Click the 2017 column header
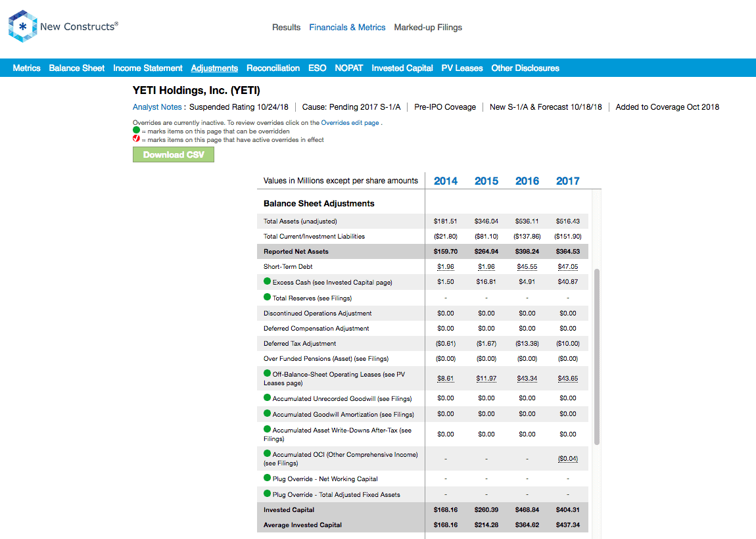Screen dimensions: 756x539 568,181
